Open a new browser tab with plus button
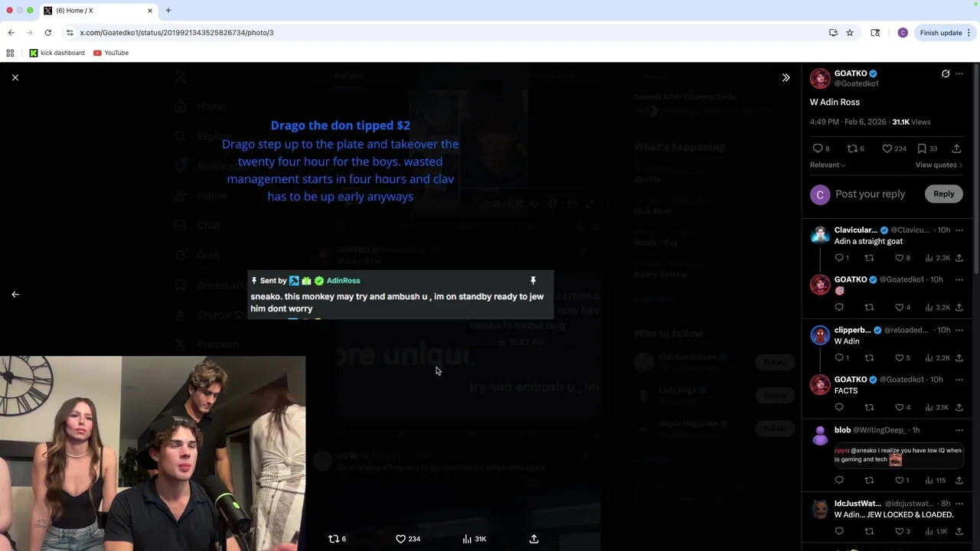Screen dimensions: 980x551 [x=168, y=11]
